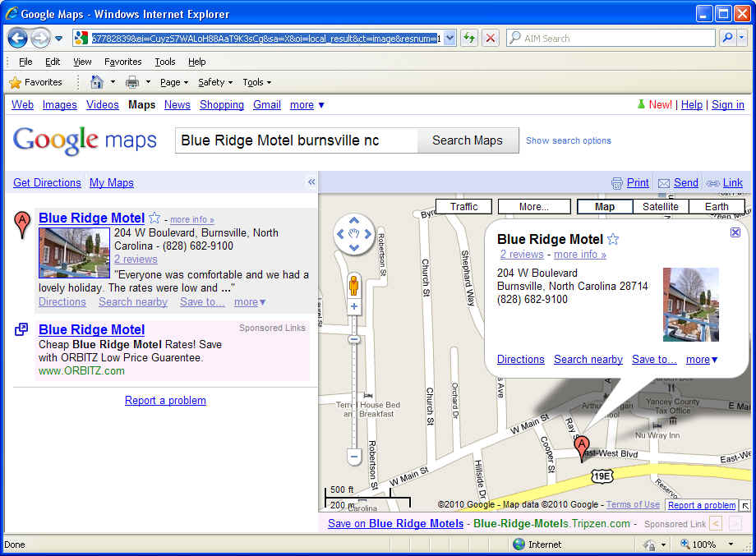The image size is (756, 556).
Task: Click the Search Maps button
Action: pos(468,140)
